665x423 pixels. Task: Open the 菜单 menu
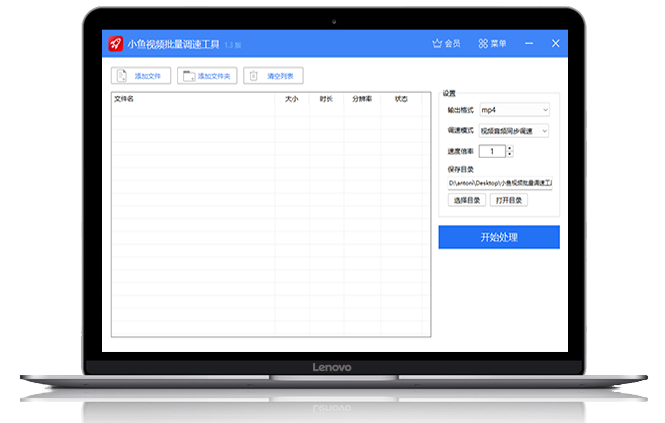492,43
